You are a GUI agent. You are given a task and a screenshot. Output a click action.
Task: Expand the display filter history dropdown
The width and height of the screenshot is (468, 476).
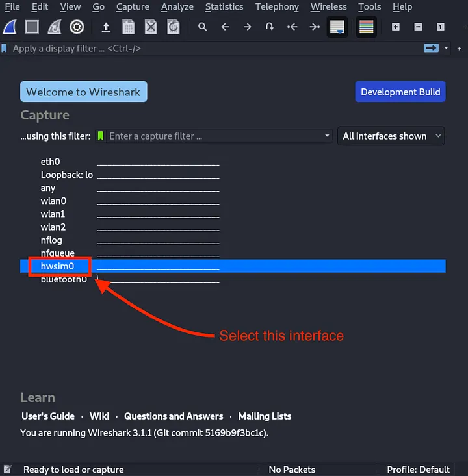pyautogui.click(x=447, y=48)
